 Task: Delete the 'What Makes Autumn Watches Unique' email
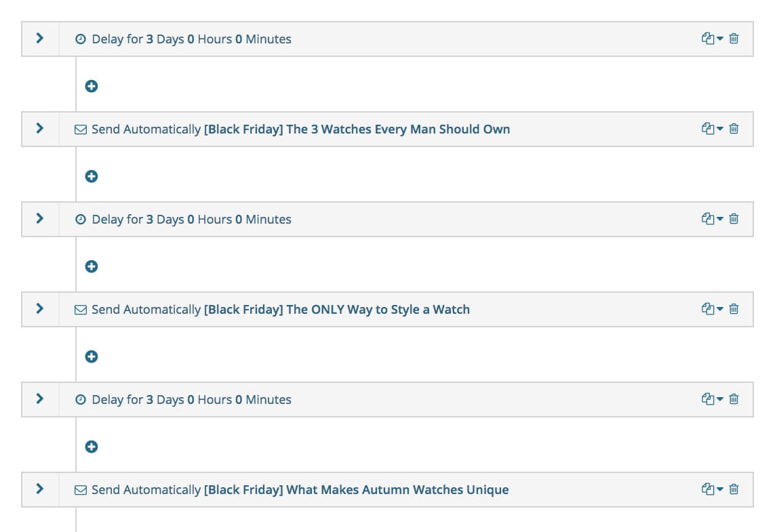[734, 489]
